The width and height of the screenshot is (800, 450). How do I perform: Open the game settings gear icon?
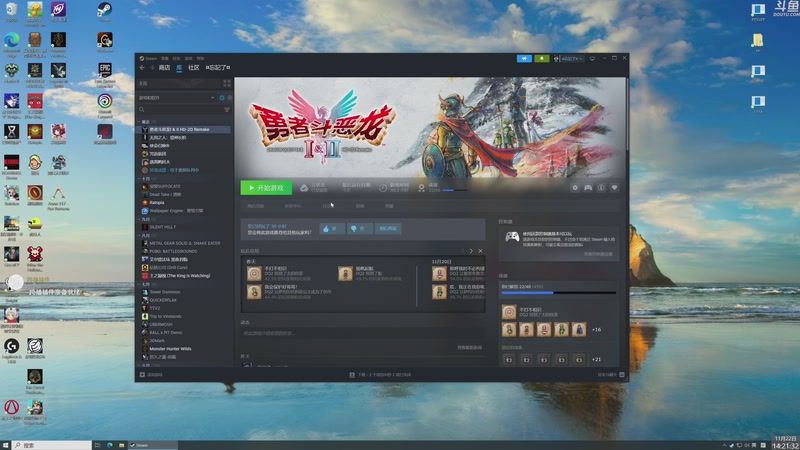pos(575,188)
